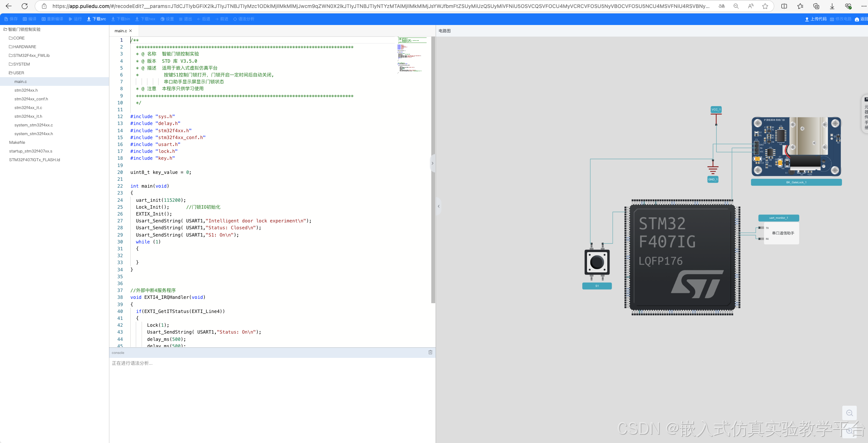Select main.c in the file tree
The height and width of the screenshot is (443, 868).
point(21,82)
